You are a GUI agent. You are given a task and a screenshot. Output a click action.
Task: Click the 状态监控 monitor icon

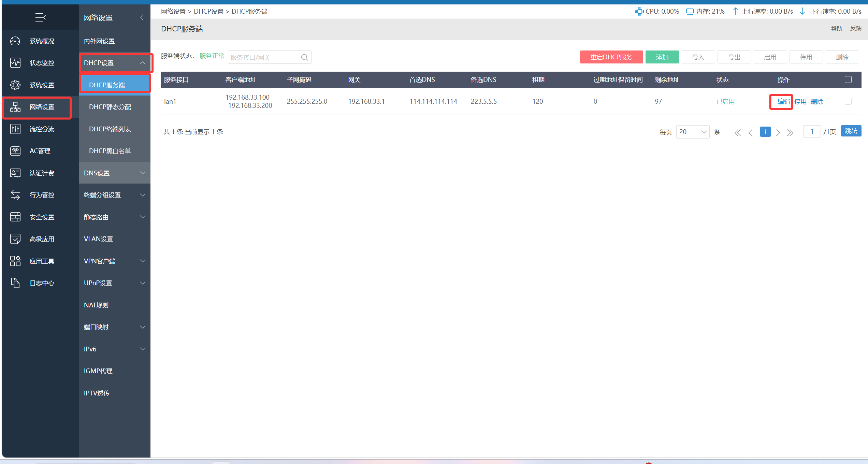(15, 63)
